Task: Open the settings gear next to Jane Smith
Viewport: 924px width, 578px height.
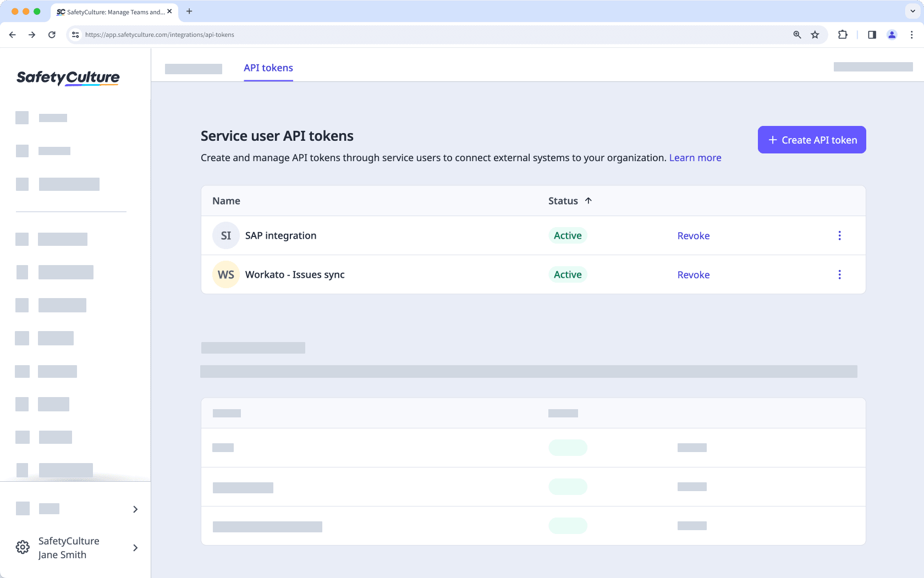Action: 23,547
